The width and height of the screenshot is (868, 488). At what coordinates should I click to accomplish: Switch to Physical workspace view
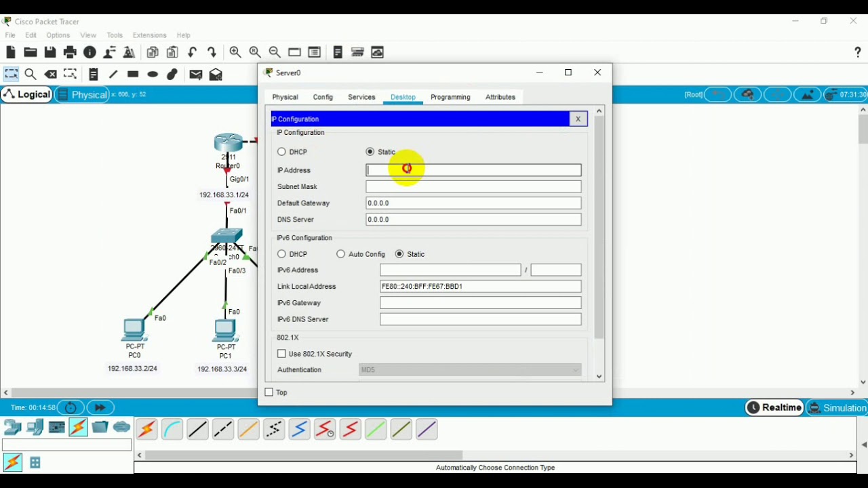point(82,95)
